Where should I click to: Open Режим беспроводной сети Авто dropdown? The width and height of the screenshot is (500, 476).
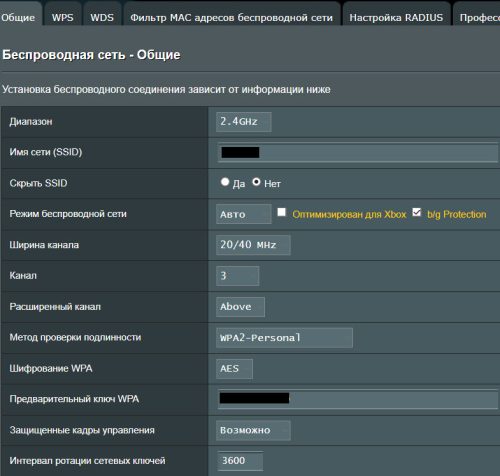pos(244,214)
